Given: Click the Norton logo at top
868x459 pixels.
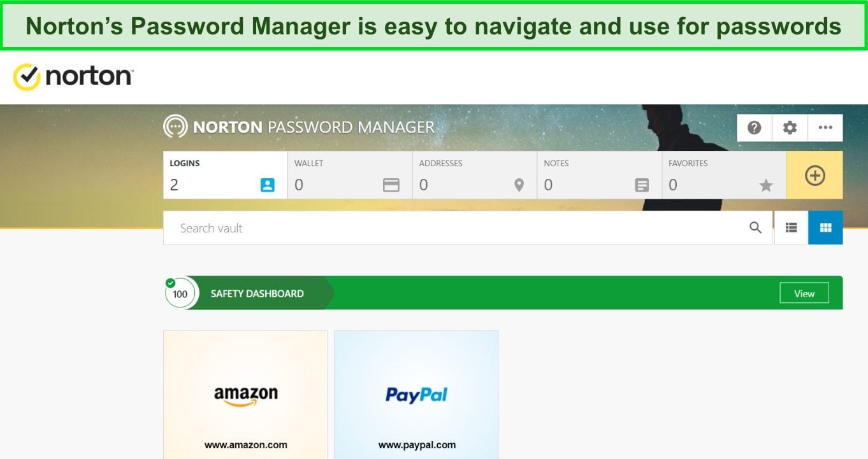Looking at the screenshot, I should click(73, 76).
